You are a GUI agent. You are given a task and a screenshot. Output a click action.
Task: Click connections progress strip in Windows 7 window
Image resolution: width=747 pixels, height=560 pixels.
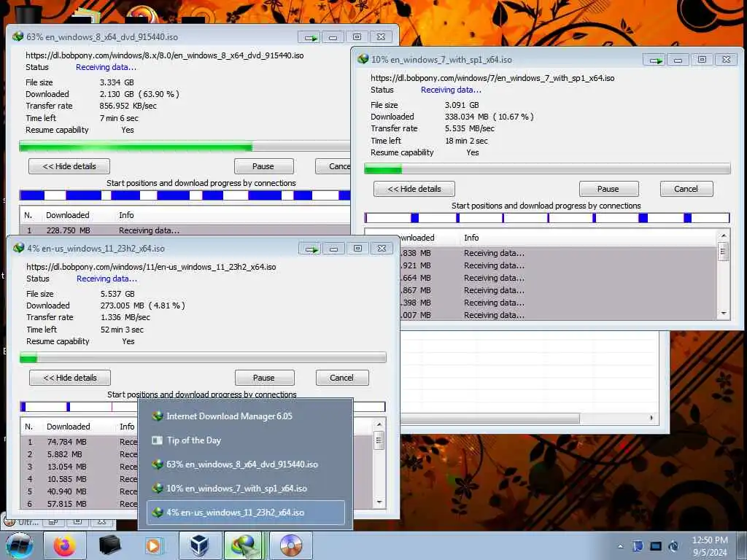[547, 218]
